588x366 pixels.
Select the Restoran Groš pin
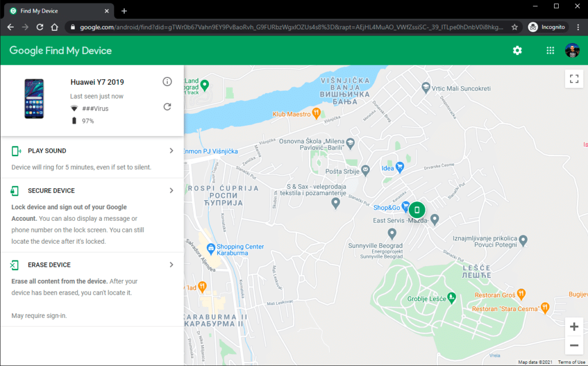[x=521, y=294]
